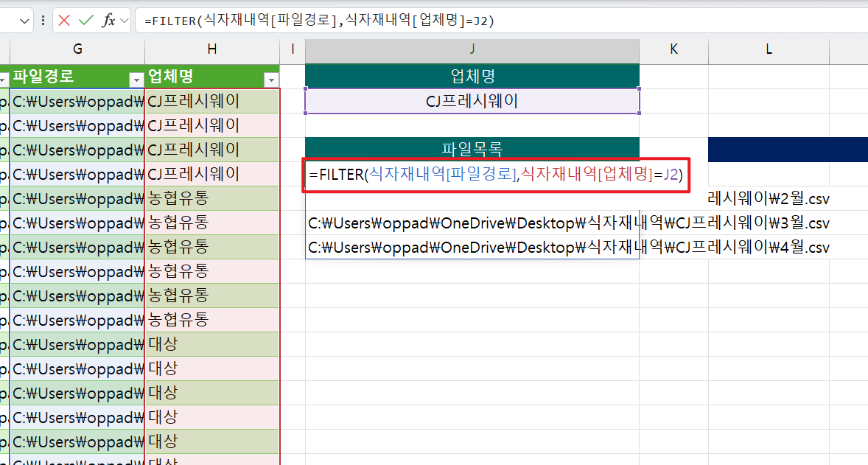Click the J2 reference in the in-cell formula
This screenshot has width=868, height=465.
pos(671,175)
